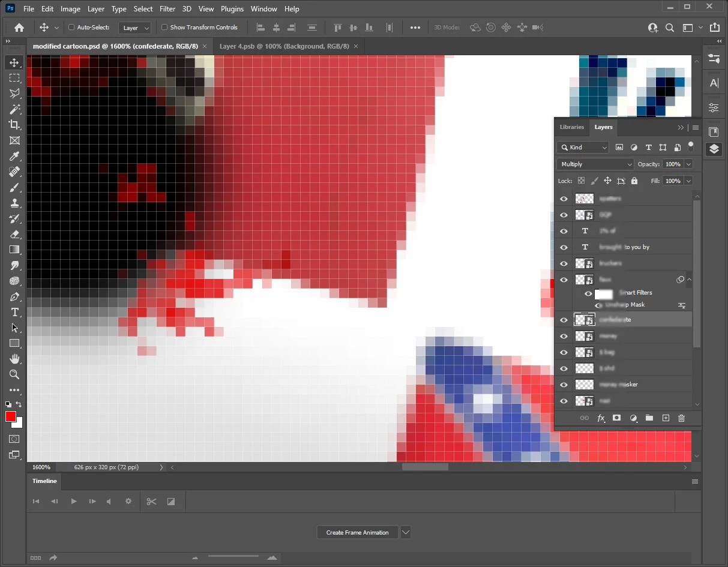Select the Eraser tool
Image resolution: width=728 pixels, height=567 pixels.
coord(14,234)
